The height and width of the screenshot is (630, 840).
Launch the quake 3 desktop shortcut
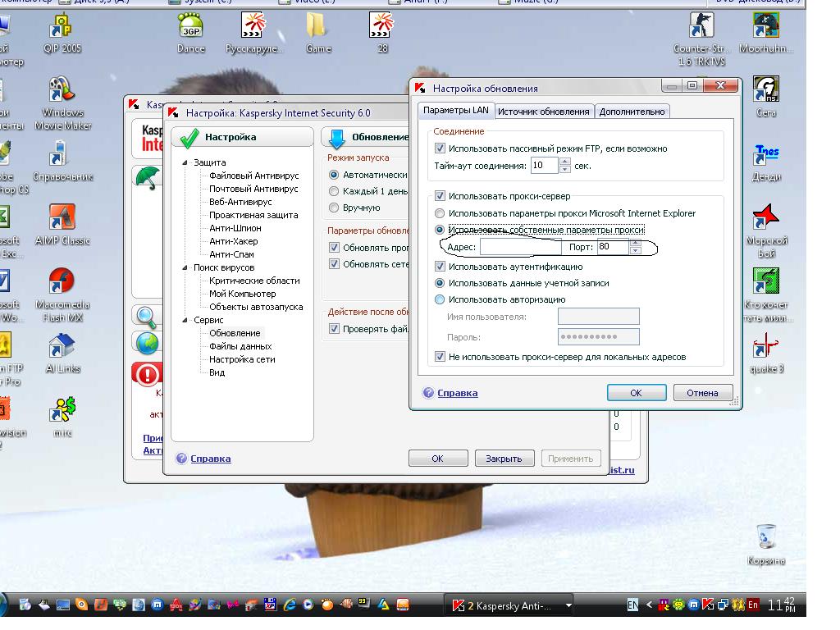766,345
